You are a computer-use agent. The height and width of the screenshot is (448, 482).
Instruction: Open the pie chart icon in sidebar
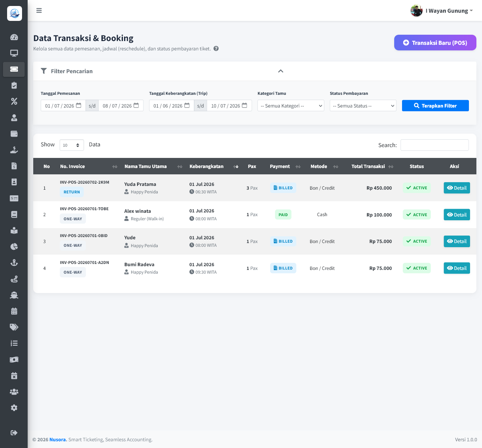click(14, 246)
